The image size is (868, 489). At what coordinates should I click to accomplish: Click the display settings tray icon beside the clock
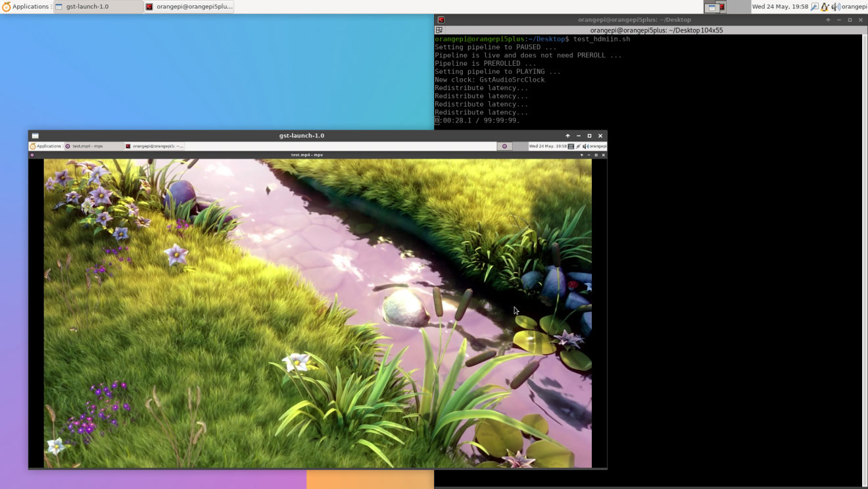click(815, 7)
